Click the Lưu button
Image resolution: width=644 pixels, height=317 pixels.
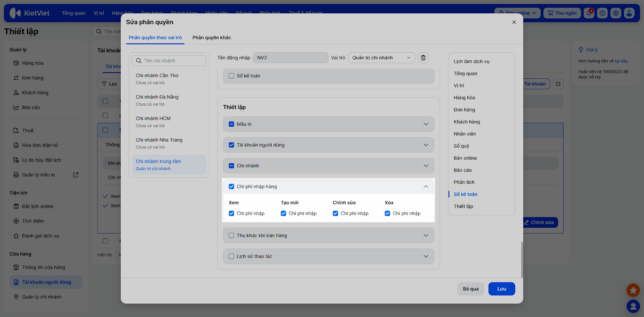pos(501,289)
